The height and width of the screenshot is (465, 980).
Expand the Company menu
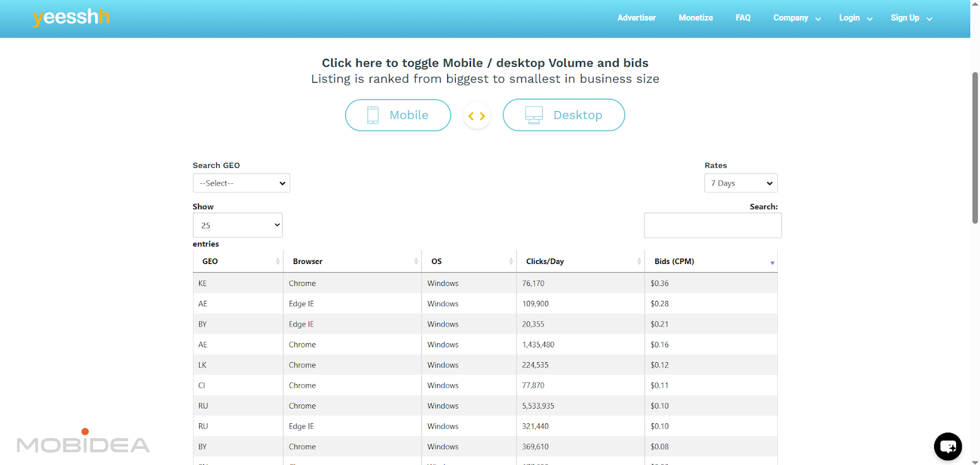point(796,18)
